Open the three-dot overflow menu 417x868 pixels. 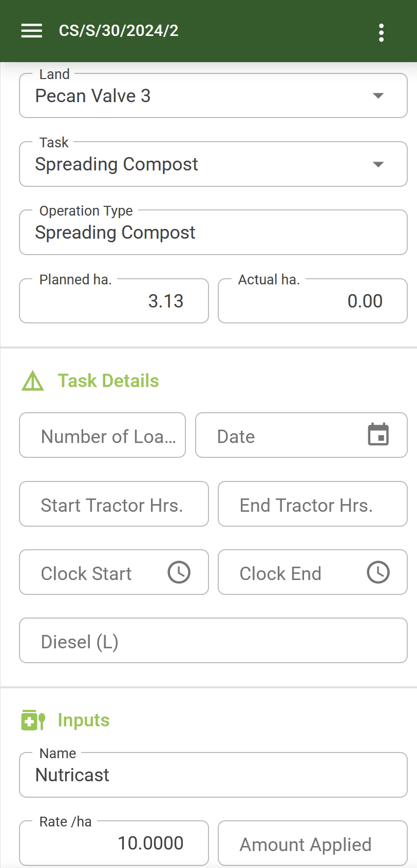(381, 32)
